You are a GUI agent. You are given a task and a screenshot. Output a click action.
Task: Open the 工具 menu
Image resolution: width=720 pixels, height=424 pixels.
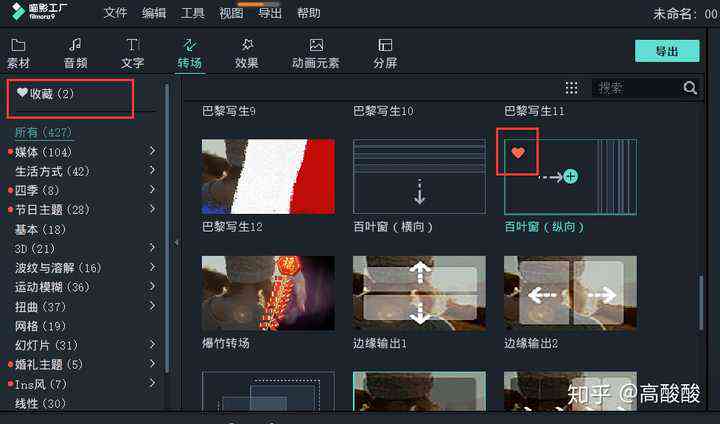tap(192, 13)
